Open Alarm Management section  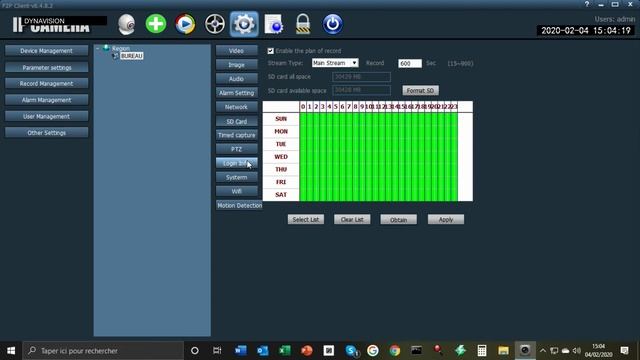click(x=47, y=100)
